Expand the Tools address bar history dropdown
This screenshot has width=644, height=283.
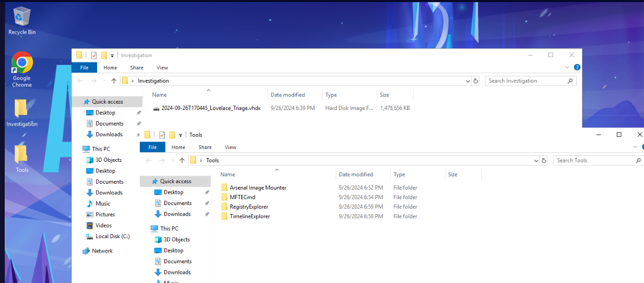pyautogui.click(x=536, y=161)
